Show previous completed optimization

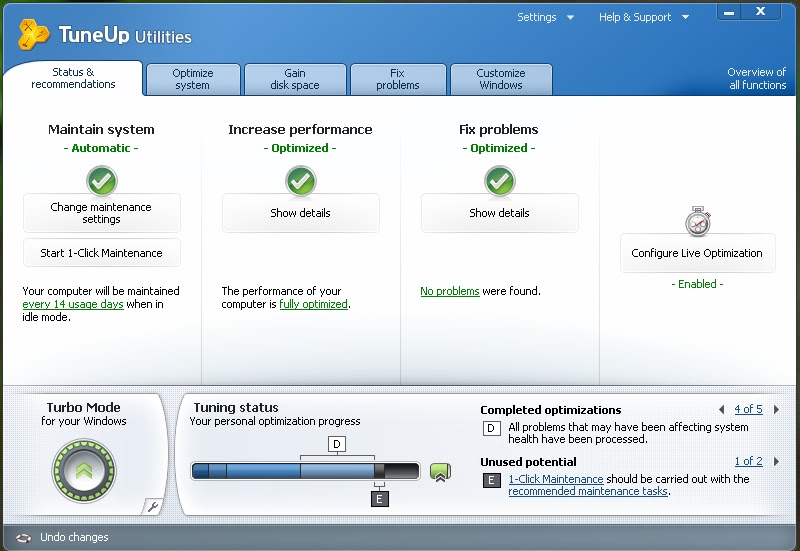point(721,409)
